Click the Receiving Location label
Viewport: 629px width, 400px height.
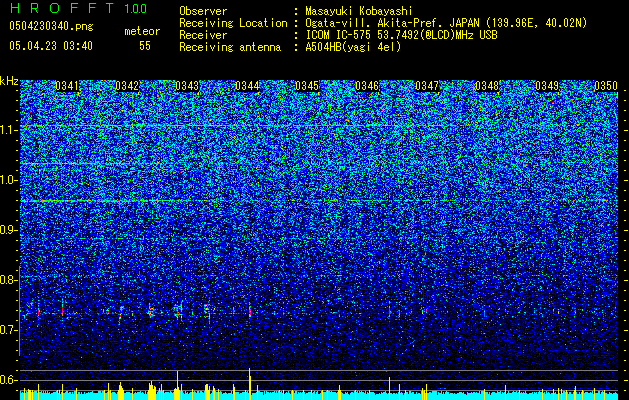pos(233,23)
